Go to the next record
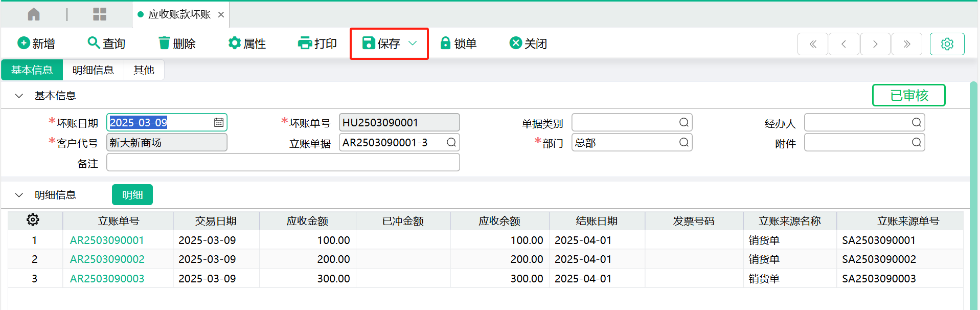The image size is (980, 310). pos(875,44)
